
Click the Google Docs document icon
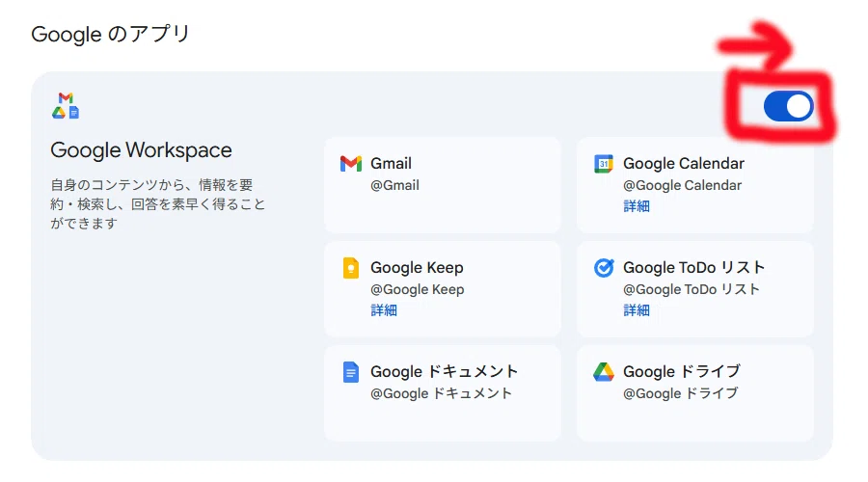[x=351, y=372]
